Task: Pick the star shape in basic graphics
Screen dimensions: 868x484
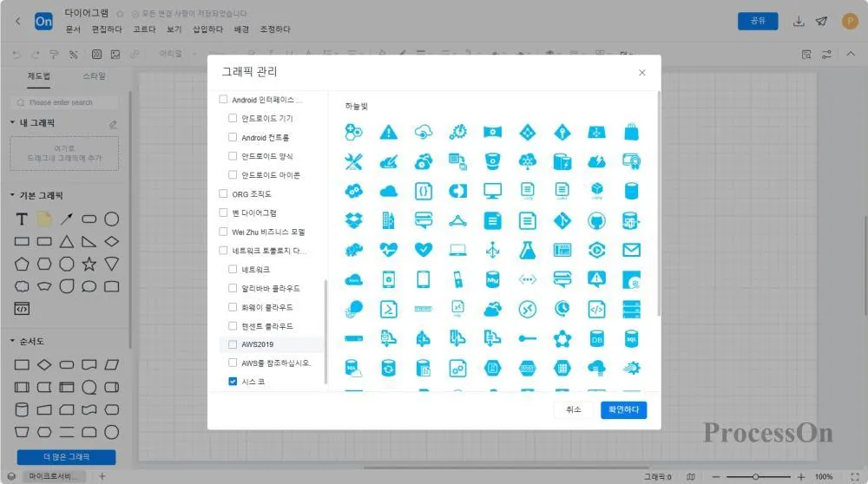Action: click(89, 264)
